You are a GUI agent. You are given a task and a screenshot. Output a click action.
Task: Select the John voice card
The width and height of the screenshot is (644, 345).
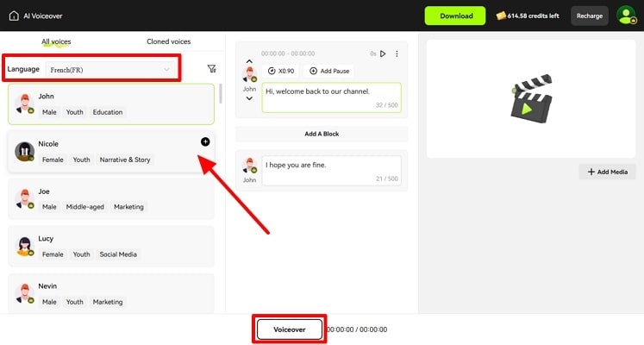pos(111,103)
